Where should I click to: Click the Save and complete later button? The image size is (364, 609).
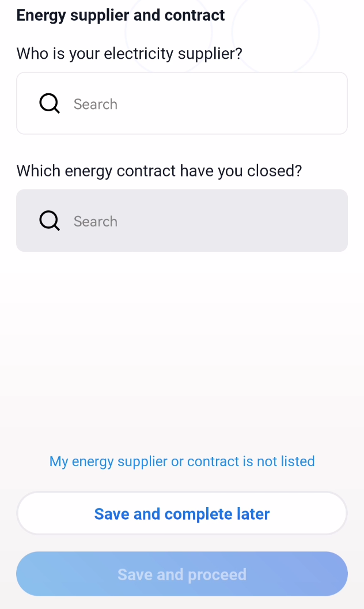(181, 513)
